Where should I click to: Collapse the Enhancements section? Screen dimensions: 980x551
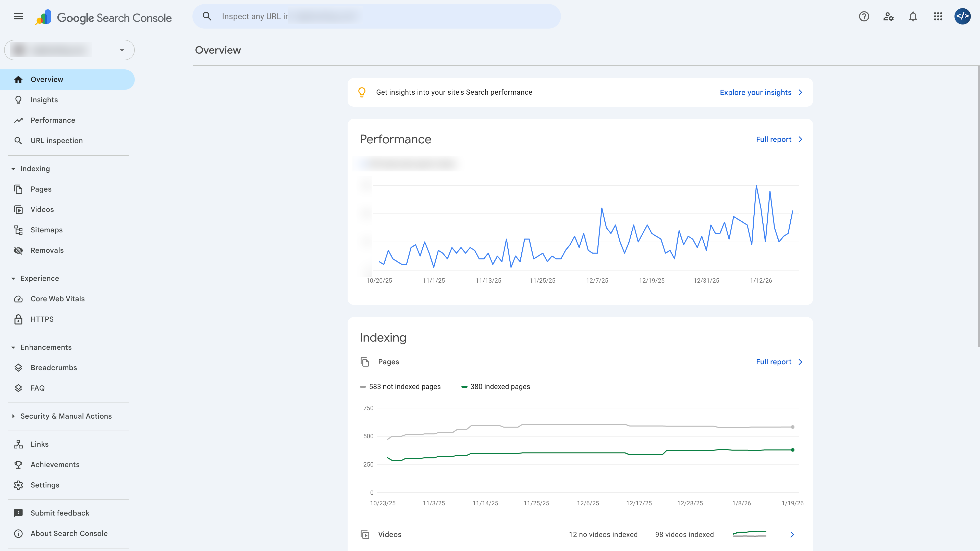(13, 347)
